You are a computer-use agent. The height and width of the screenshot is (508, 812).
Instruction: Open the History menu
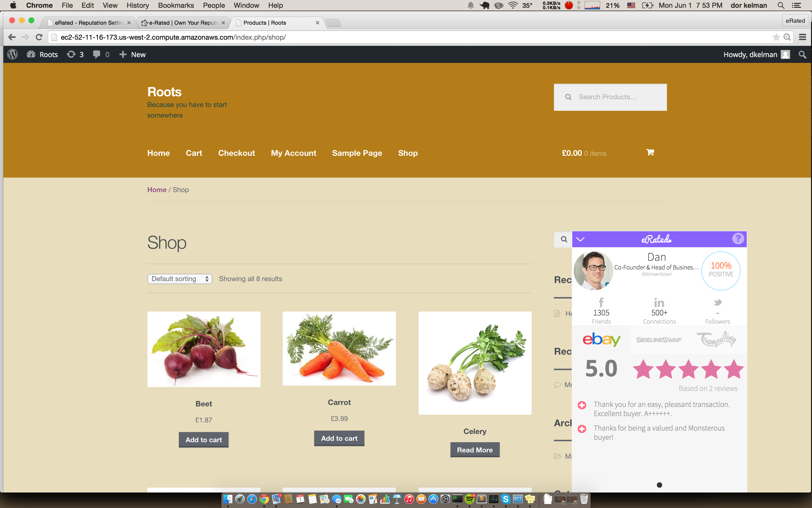coord(138,5)
